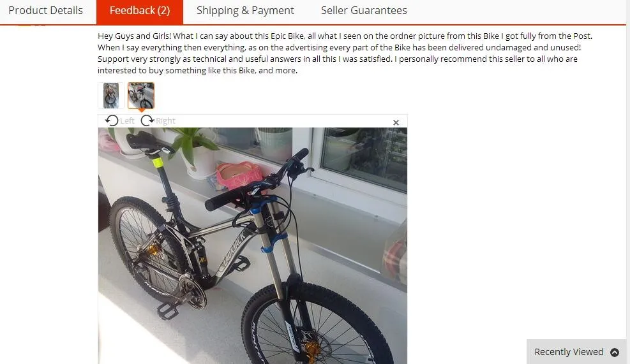Select the first bike review thumbnail
Image resolution: width=630 pixels, height=364 pixels.
(x=111, y=96)
